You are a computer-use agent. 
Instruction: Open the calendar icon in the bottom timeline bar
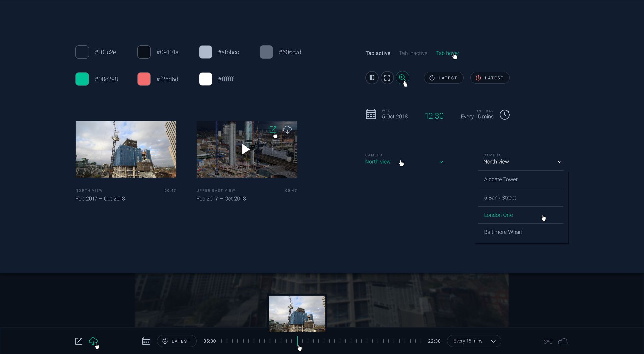(x=146, y=341)
